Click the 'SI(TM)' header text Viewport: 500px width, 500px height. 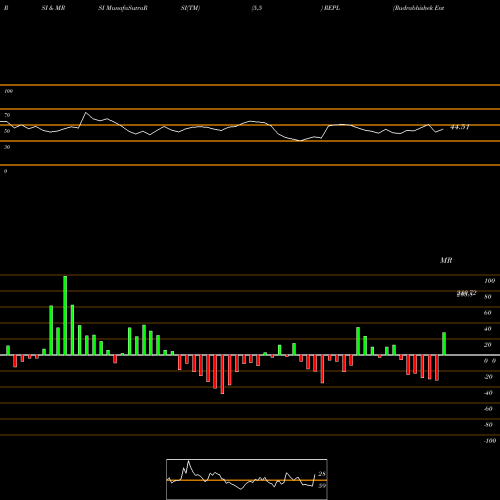(190, 8)
